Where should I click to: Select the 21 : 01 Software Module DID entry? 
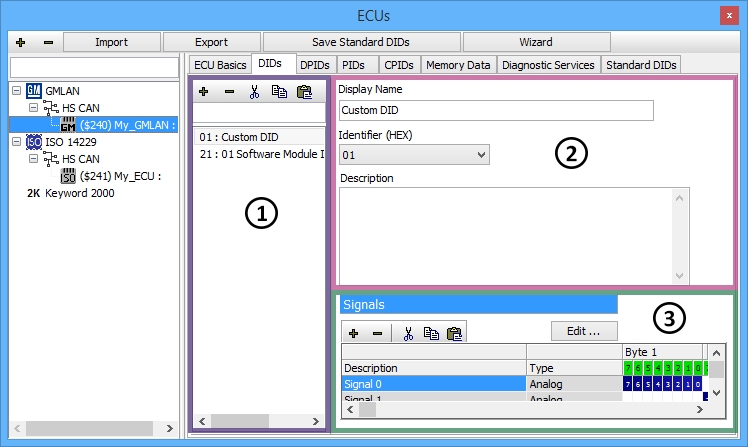(262, 153)
